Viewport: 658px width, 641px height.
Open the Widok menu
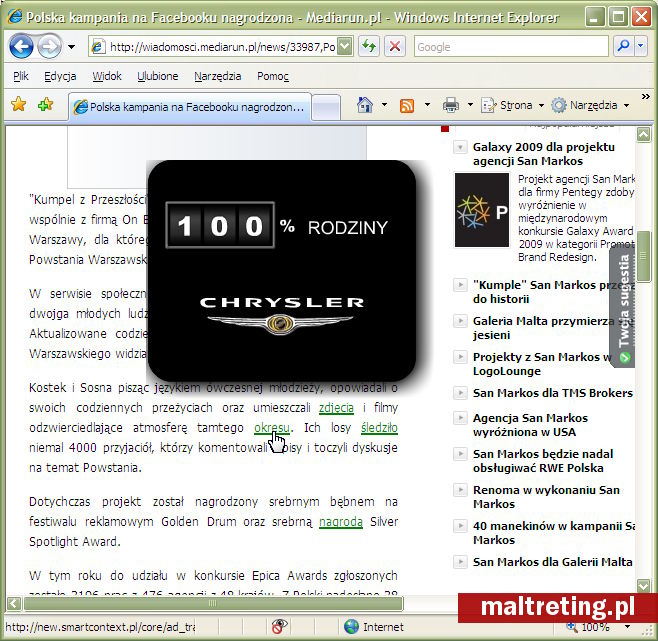pos(107,76)
